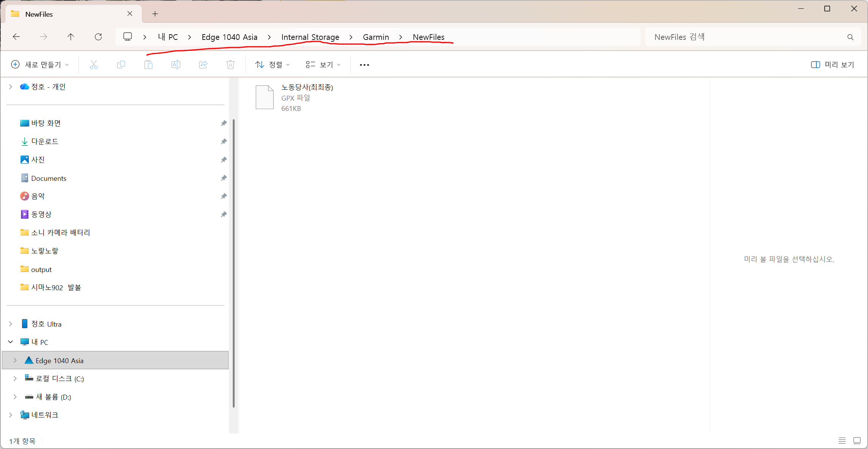Image resolution: width=868 pixels, height=449 pixels.
Task: Open the 새로 만들기 dropdown
Action: point(40,65)
